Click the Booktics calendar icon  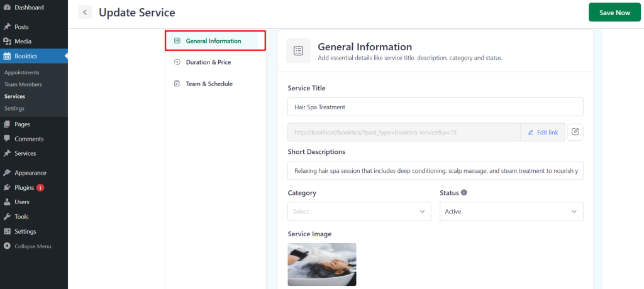pyautogui.click(x=6, y=57)
